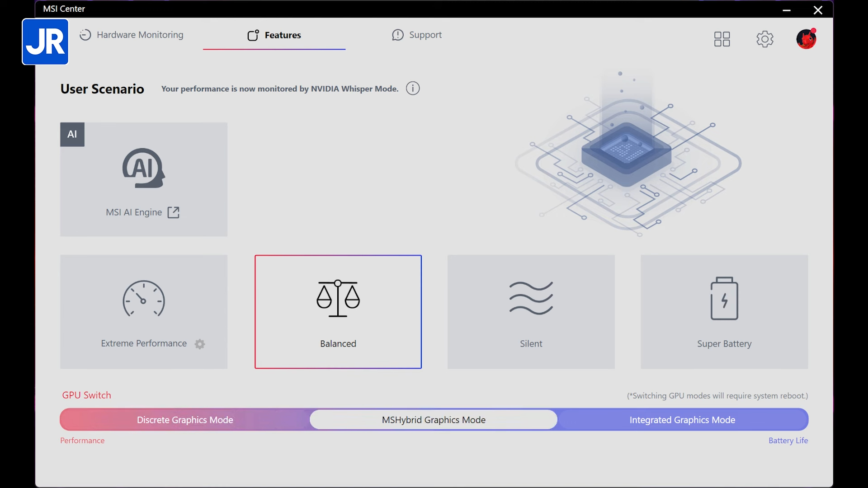This screenshot has width=868, height=488.
Task: Click the Balanced scales icon
Action: point(338,298)
